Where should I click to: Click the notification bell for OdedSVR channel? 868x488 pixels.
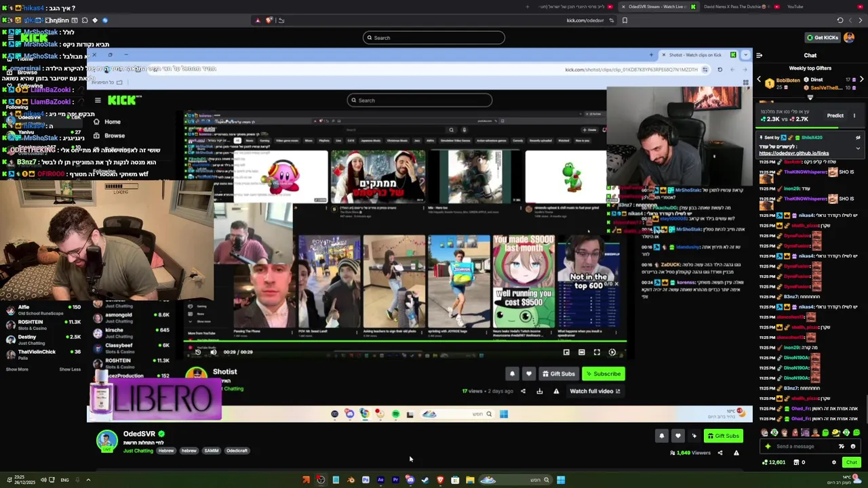[x=662, y=436]
